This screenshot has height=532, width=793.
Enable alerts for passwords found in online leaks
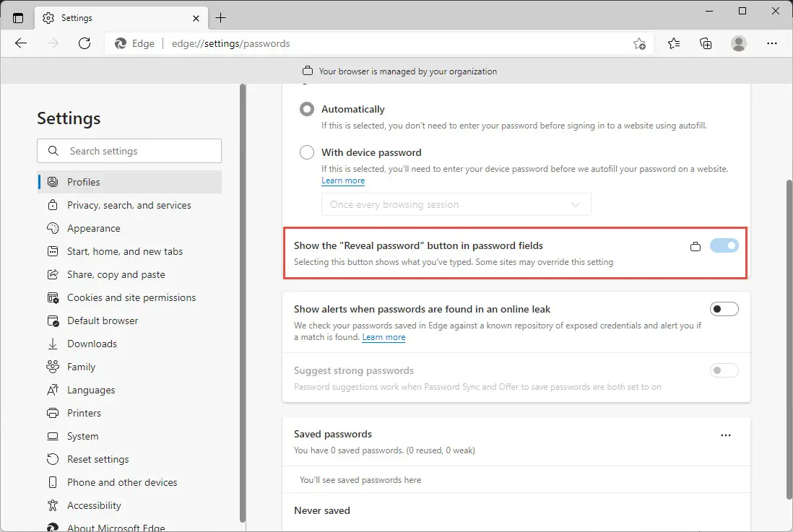click(x=724, y=308)
